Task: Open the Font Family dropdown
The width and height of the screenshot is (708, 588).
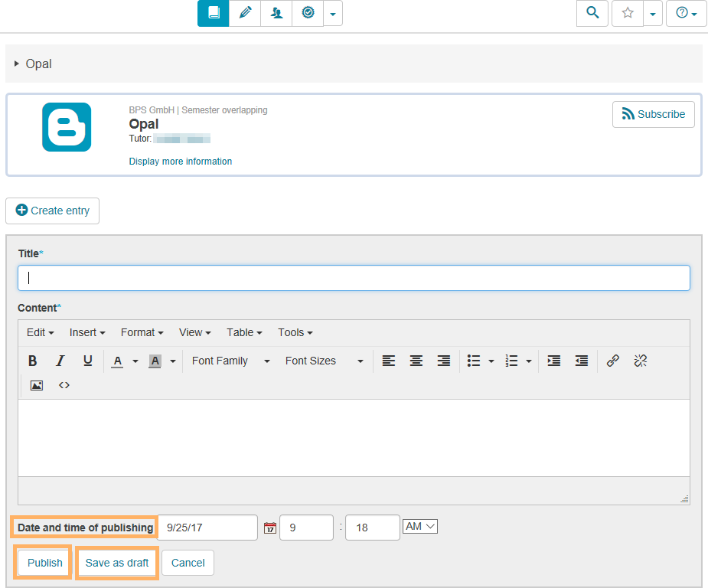Action: pos(230,361)
